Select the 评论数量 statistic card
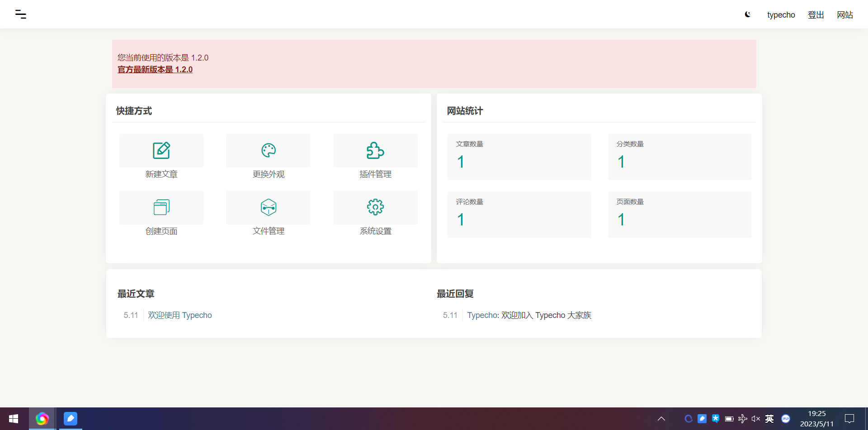 tap(519, 215)
